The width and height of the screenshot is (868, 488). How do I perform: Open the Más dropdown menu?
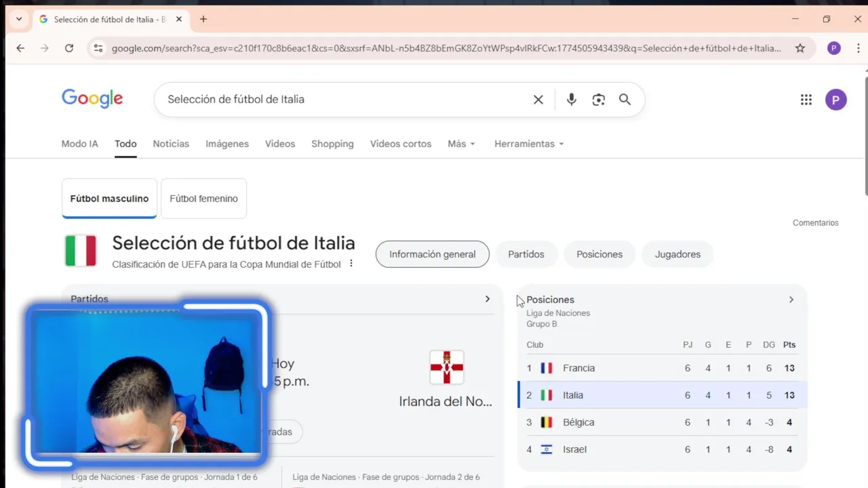pyautogui.click(x=461, y=144)
